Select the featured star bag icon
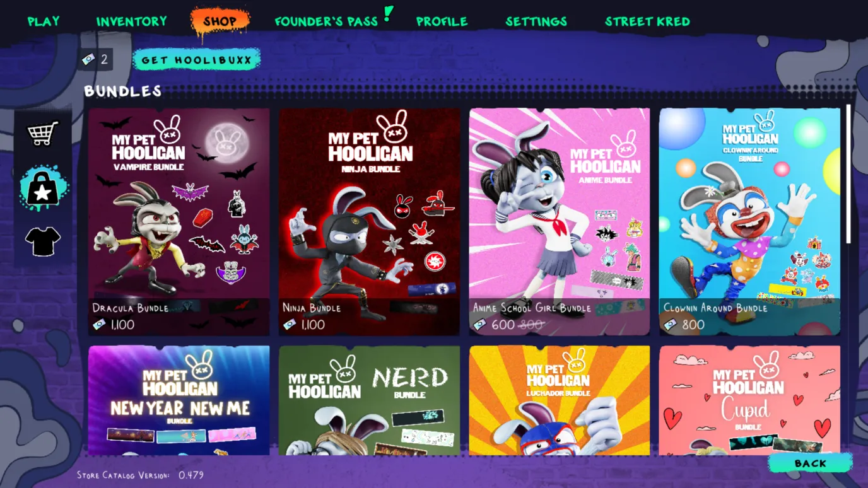 click(x=42, y=189)
